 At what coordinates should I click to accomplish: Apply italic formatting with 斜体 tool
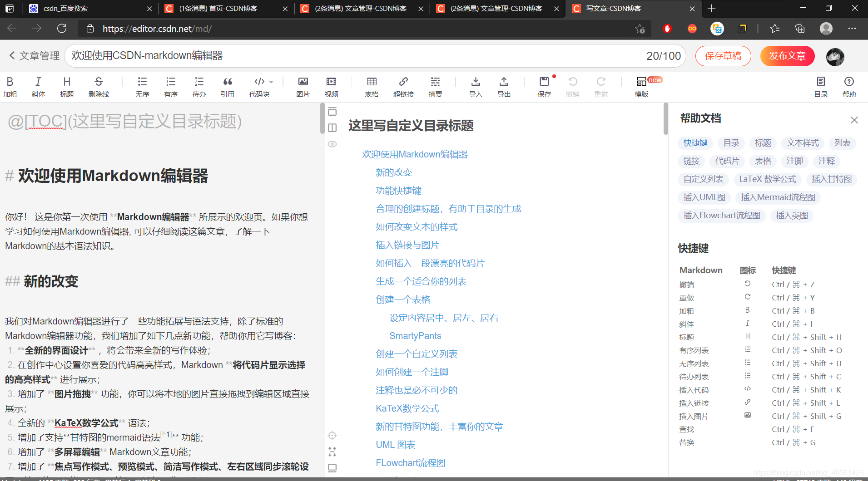38,87
